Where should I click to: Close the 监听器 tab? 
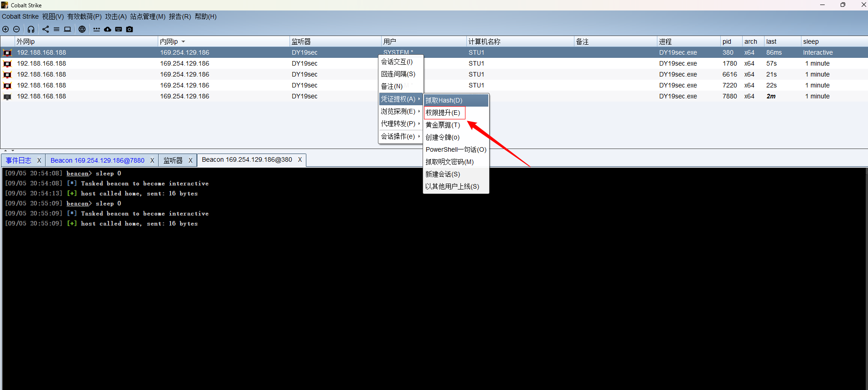(191, 160)
